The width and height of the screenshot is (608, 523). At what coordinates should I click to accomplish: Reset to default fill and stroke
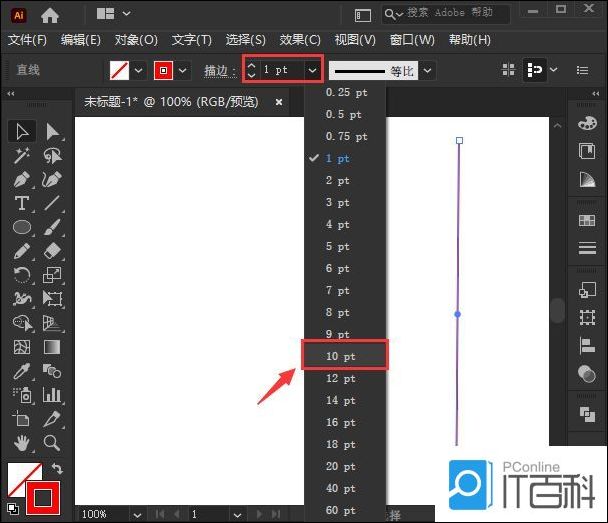12,508
